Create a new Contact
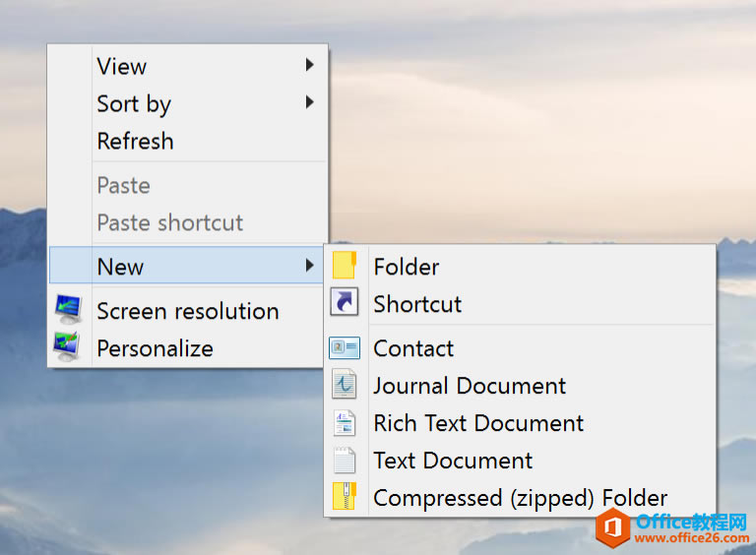This screenshot has width=756, height=555. click(520, 347)
